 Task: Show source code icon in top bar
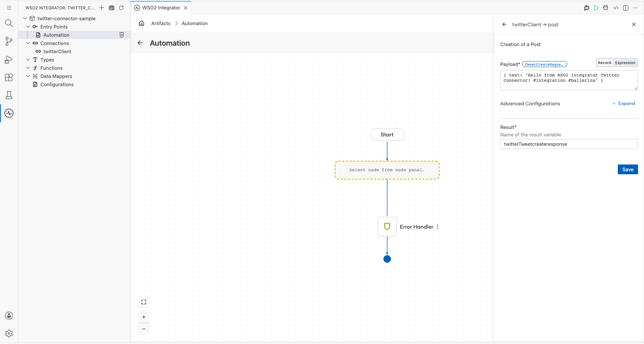[616, 7]
